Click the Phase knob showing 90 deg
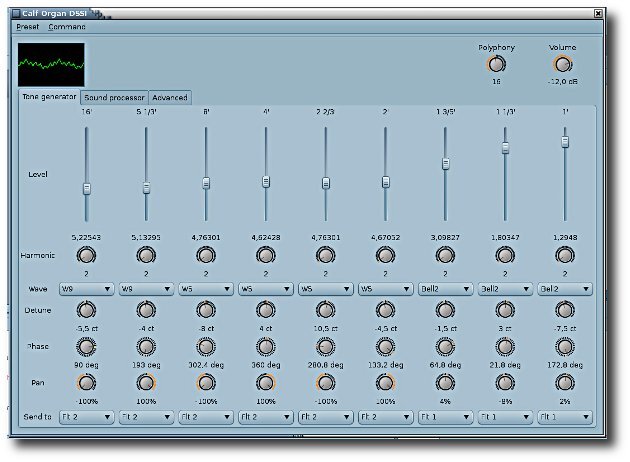This screenshot has width=630, height=462. click(86, 347)
